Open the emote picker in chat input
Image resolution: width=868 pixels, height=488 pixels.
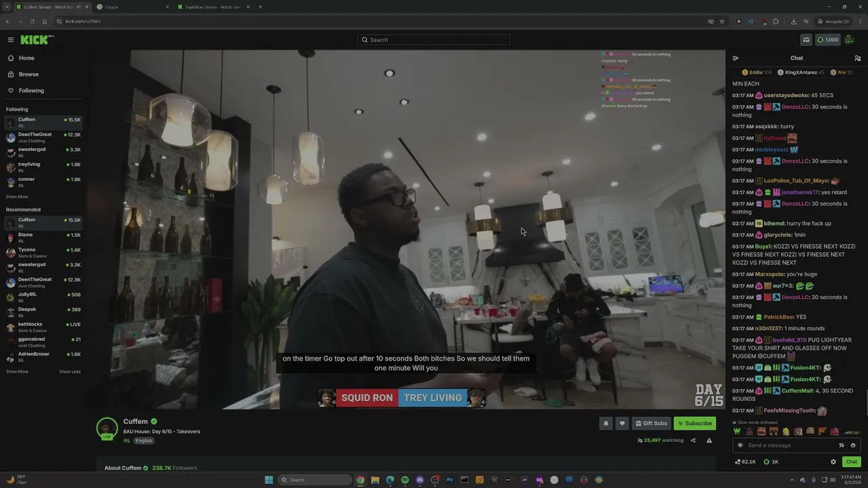pyautogui.click(x=853, y=445)
